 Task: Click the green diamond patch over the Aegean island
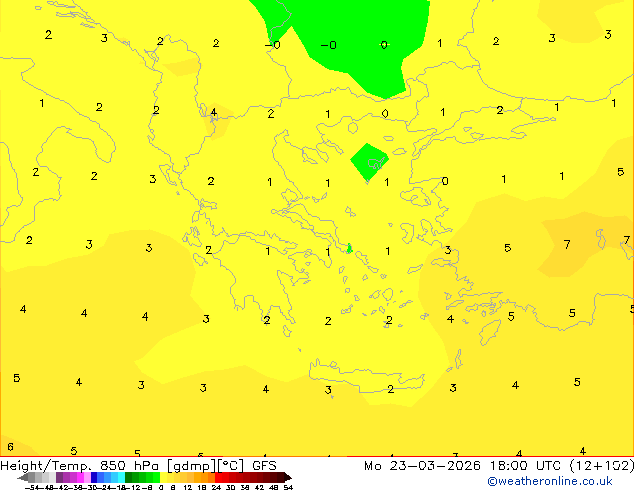[369, 162]
